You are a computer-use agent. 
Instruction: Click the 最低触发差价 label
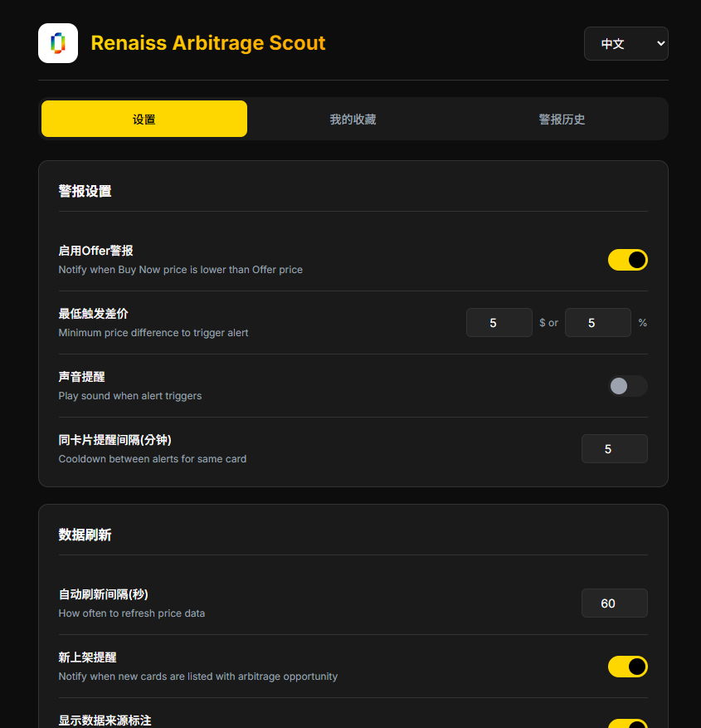[x=93, y=314]
